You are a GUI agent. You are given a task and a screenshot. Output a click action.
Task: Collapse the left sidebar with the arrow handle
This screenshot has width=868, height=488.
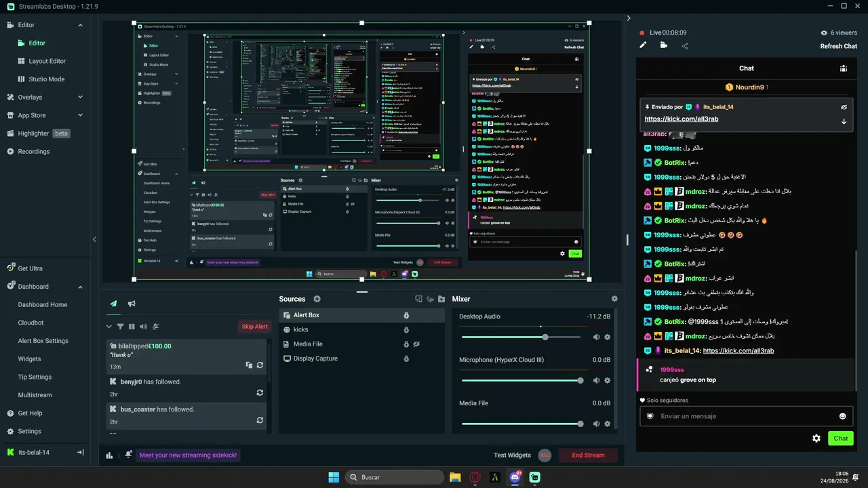(x=94, y=239)
